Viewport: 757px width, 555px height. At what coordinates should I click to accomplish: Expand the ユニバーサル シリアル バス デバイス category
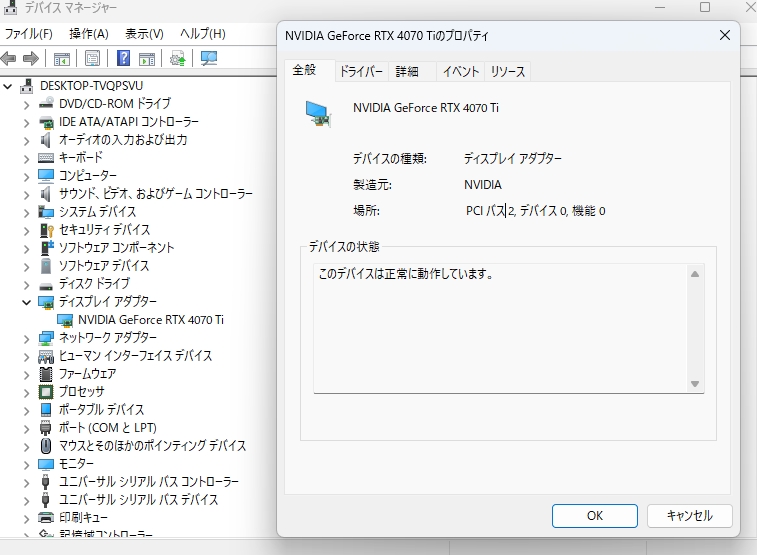click(x=27, y=500)
